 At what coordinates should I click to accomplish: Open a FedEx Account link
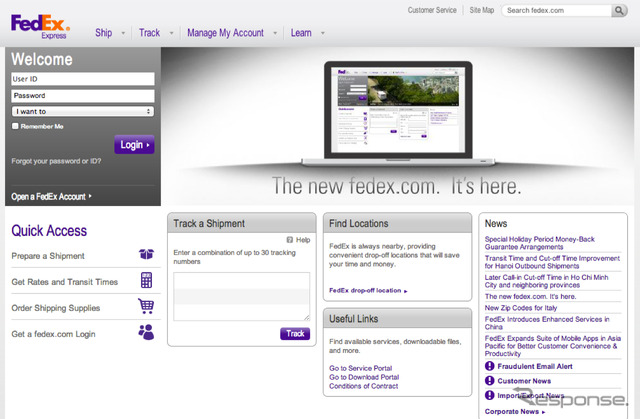pos(51,197)
